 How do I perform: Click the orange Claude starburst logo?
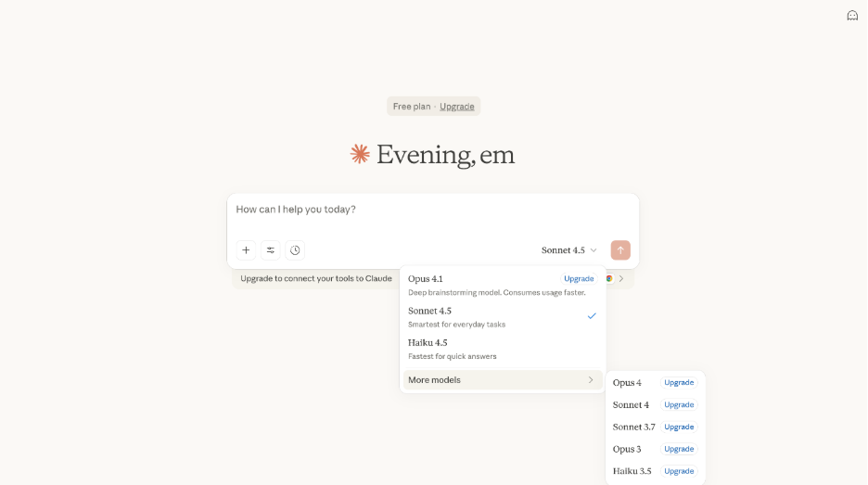360,154
